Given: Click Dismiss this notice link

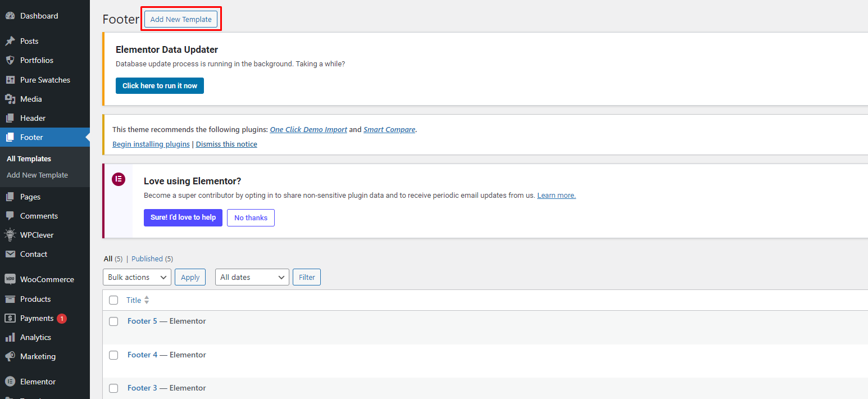Looking at the screenshot, I should pos(226,144).
